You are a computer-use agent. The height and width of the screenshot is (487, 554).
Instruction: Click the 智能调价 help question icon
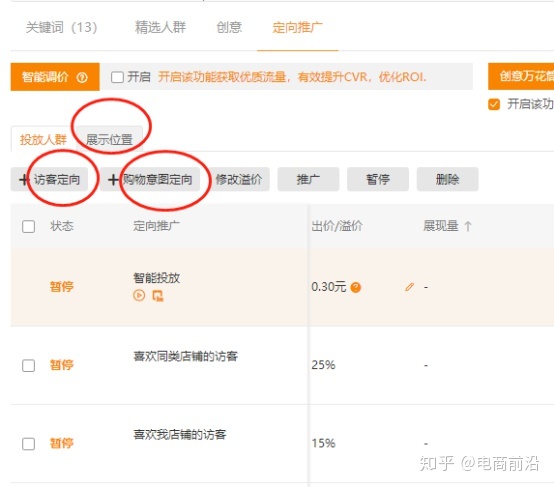82,77
